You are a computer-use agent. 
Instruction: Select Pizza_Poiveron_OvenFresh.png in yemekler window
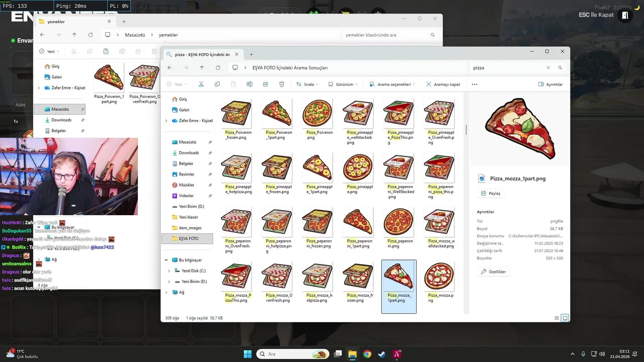point(145,83)
